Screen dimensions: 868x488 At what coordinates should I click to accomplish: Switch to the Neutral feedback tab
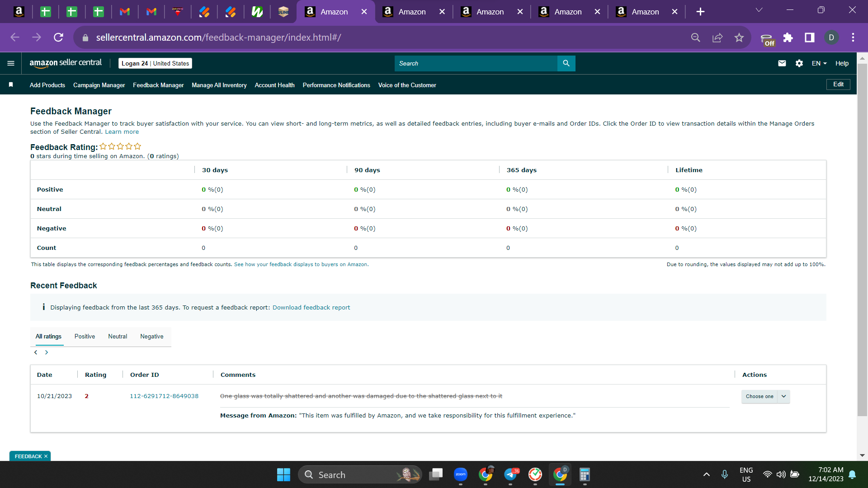[118, 337]
